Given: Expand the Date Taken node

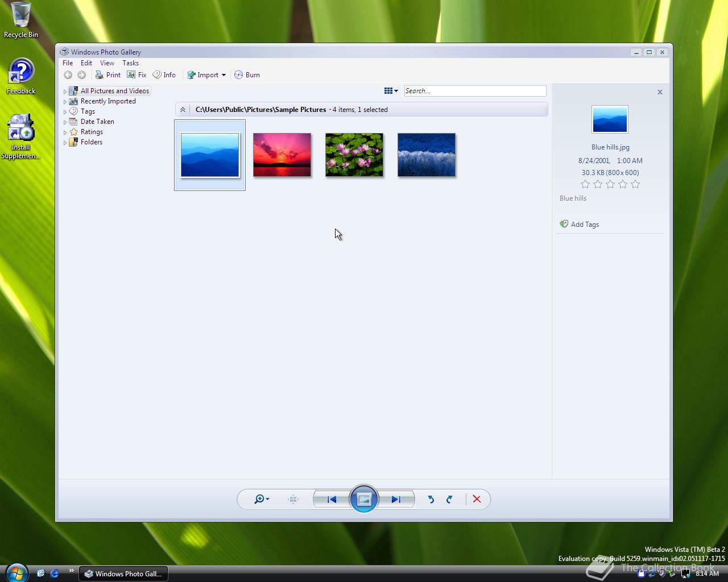Looking at the screenshot, I should (x=65, y=122).
